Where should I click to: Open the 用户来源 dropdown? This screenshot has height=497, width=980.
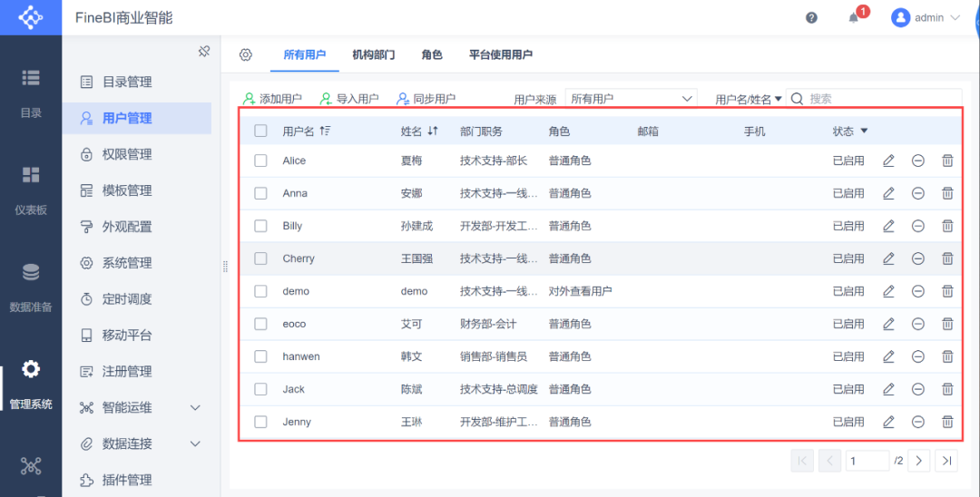point(632,99)
